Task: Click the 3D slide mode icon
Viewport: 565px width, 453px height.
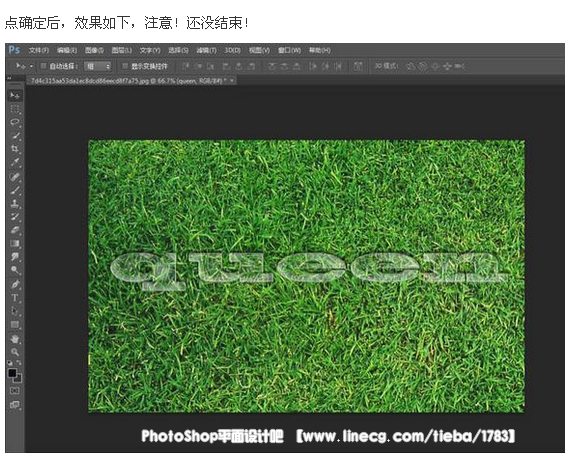Action: 447,66
